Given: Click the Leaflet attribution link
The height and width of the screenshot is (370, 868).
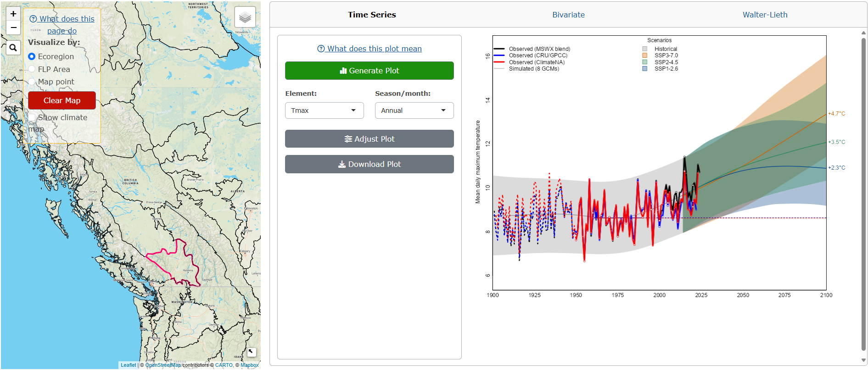Looking at the screenshot, I should (129, 365).
